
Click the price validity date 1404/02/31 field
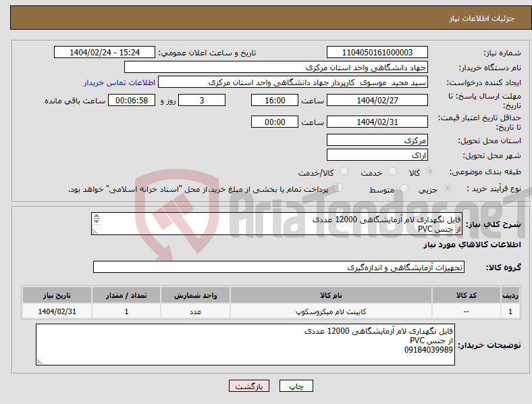coord(377,122)
